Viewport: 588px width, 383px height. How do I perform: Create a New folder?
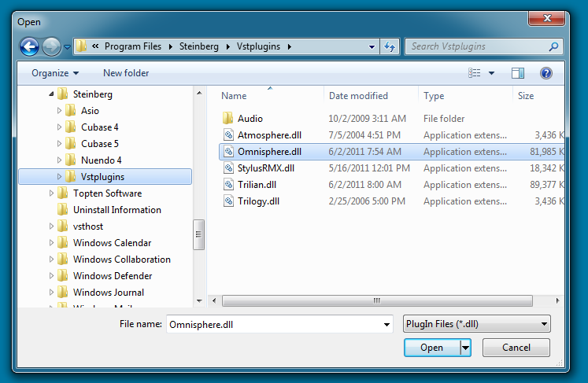[126, 73]
